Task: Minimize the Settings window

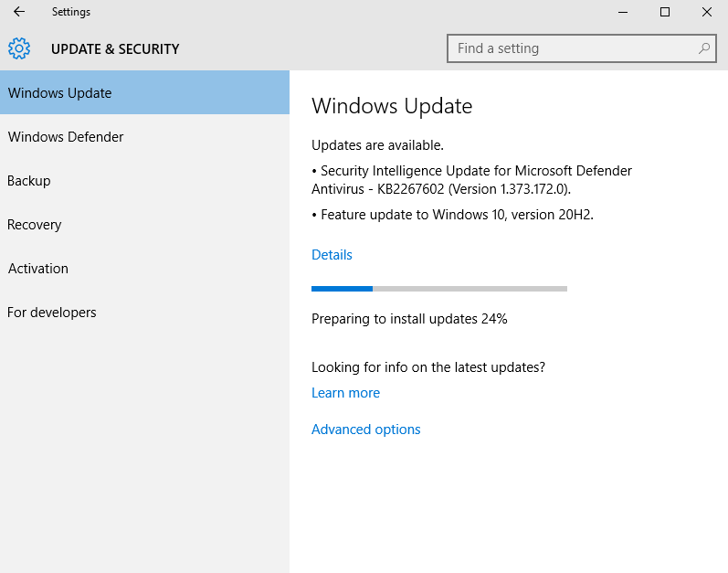Action: (623, 12)
